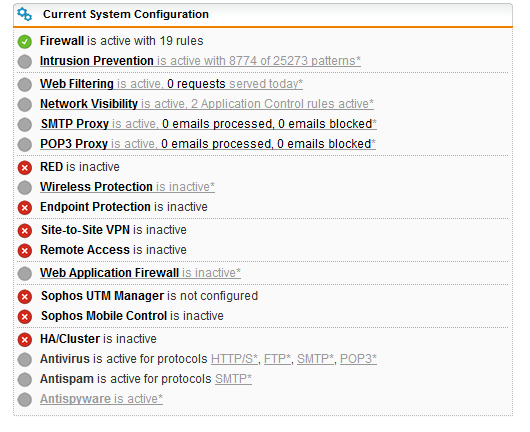This screenshot has height=432, width=530.
Task: Click the red icon next to HA/Cluster
Action: click(25, 340)
